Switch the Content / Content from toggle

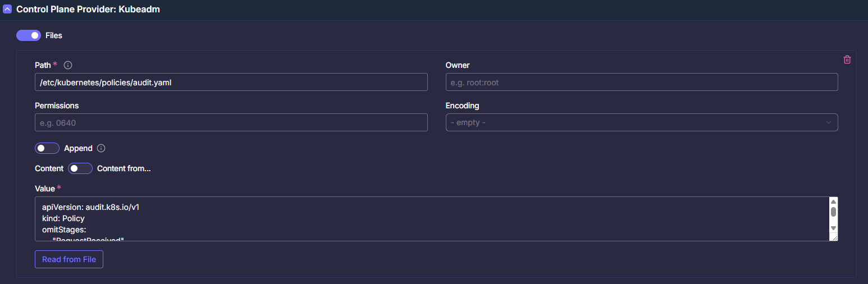tap(80, 168)
